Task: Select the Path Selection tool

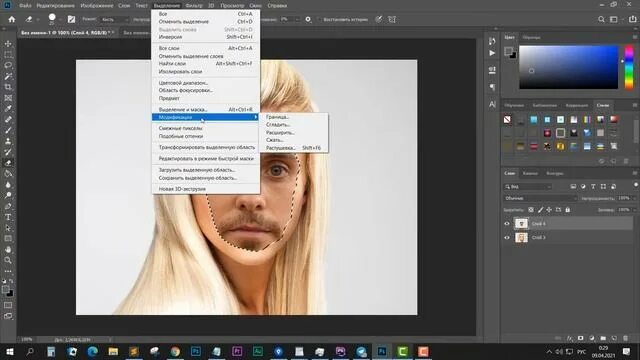Action: coord(8,228)
